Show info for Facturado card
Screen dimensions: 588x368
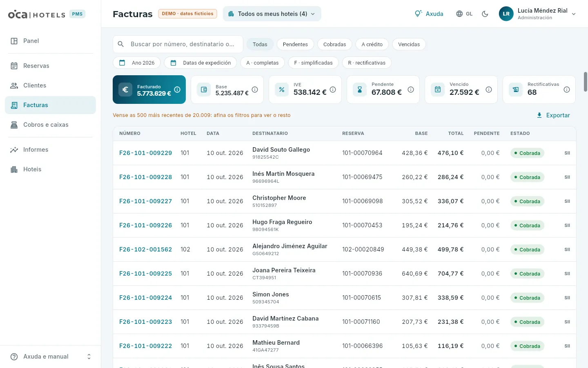(x=177, y=90)
